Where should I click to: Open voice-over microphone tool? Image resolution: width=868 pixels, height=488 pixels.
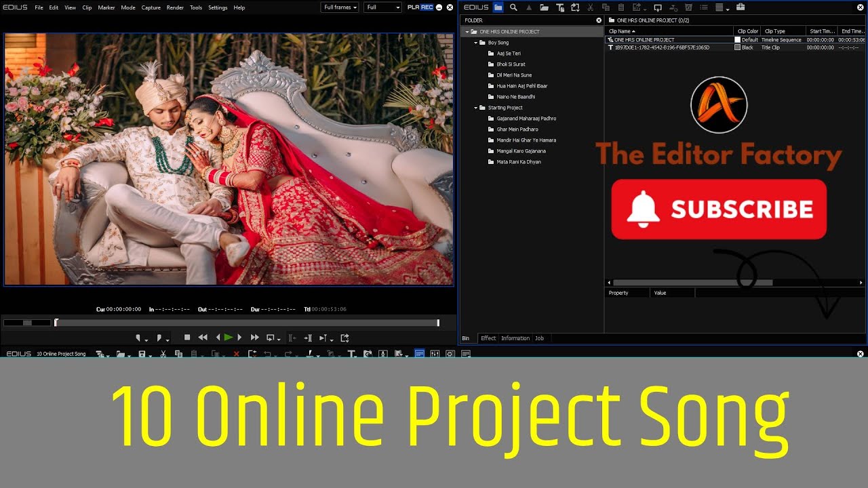click(382, 354)
